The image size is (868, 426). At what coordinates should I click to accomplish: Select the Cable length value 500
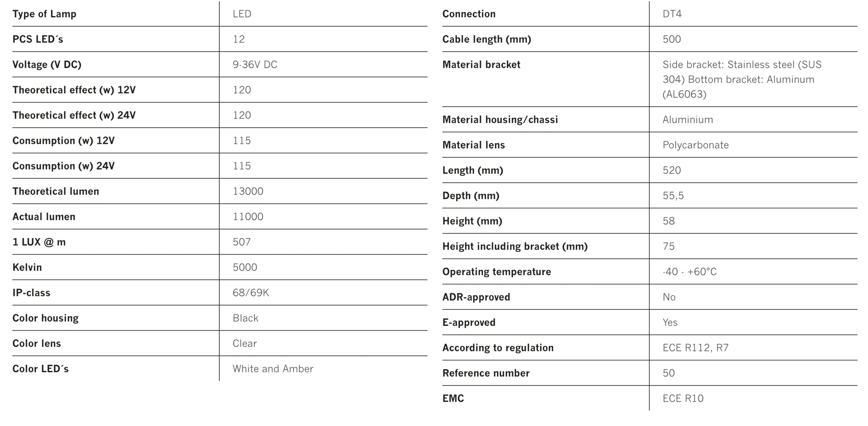pyautogui.click(x=672, y=39)
